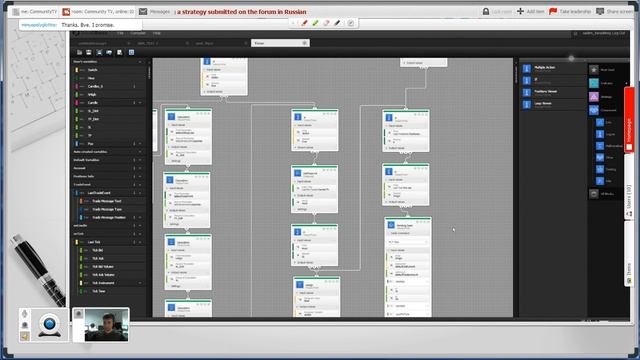The image size is (640, 360).
Task: Collapse the Positions Info section
Action: [140, 176]
